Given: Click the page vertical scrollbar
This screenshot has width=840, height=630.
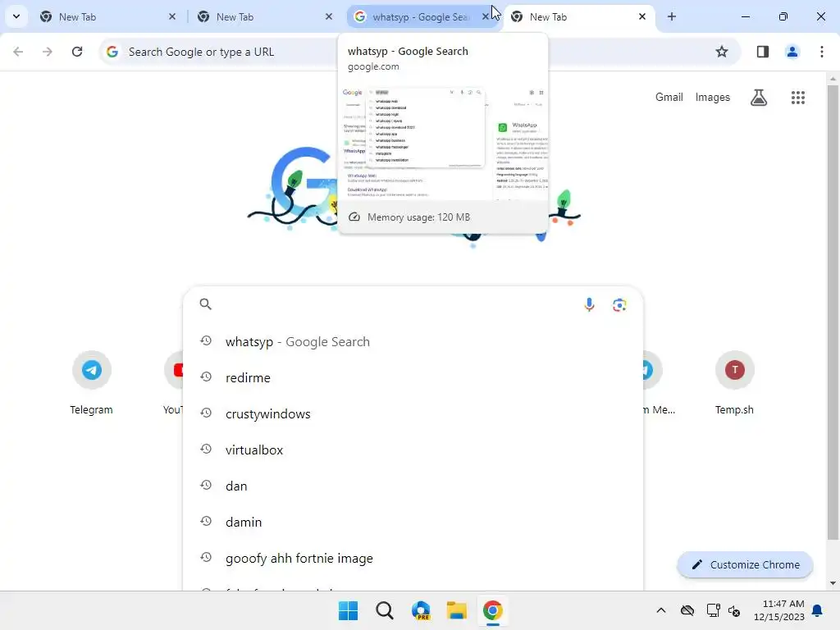Looking at the screenshot, I should click(833, 313).
